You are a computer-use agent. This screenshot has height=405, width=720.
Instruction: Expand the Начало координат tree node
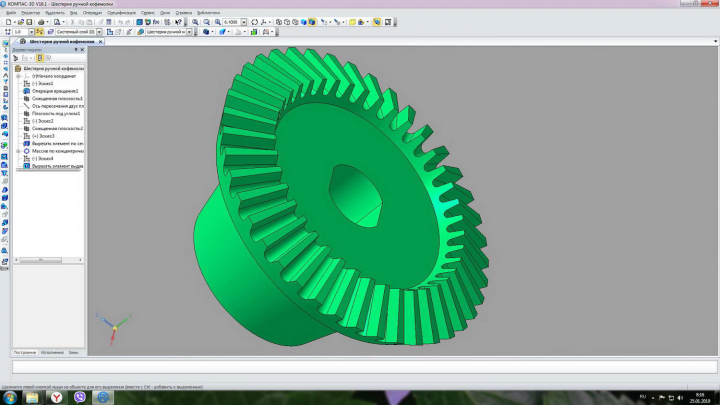pyautogui.click(x=18, y=76)
